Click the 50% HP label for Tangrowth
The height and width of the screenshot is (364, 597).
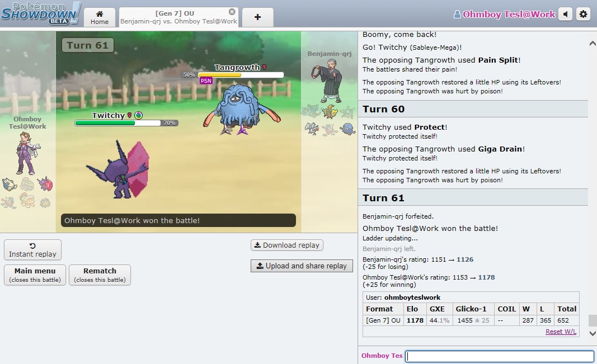point(189,75)
